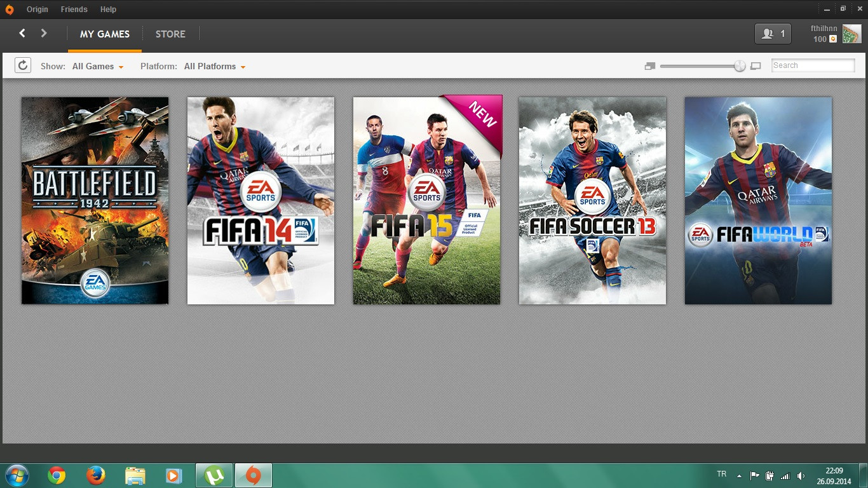Show hidden tray icons arrow
Viewport: 868px width, 488px height.
tap(739, 475)
